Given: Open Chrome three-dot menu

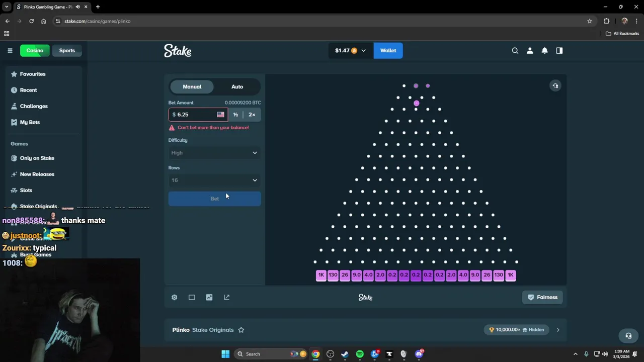Looking at the screenshot, I should pyautogui.click(x=636, y=21).
